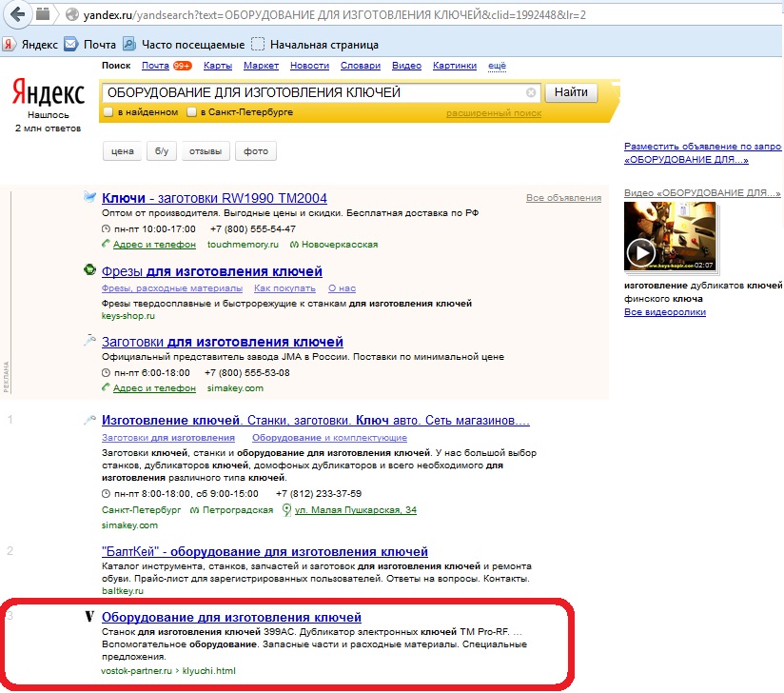Click the 'цена' refinement button
The width and height of the screenshot is (784, 693).
[122, 151]
